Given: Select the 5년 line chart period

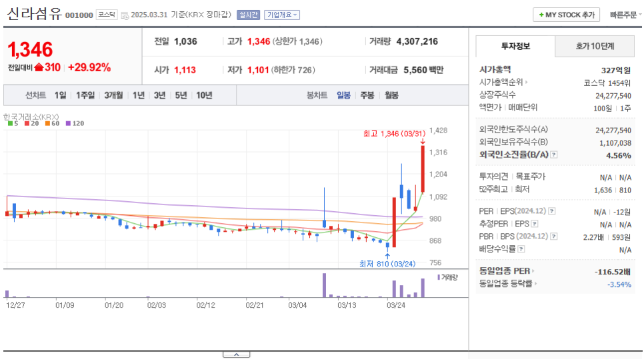Looking at the screenshot, I should point(181,95).
